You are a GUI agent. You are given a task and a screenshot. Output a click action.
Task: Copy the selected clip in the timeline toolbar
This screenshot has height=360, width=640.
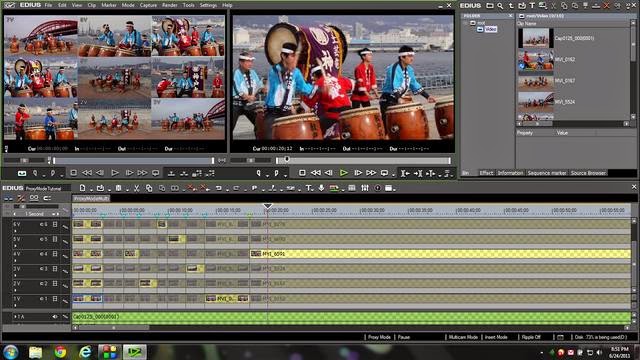pyautogui.click(x=149, y=188)
